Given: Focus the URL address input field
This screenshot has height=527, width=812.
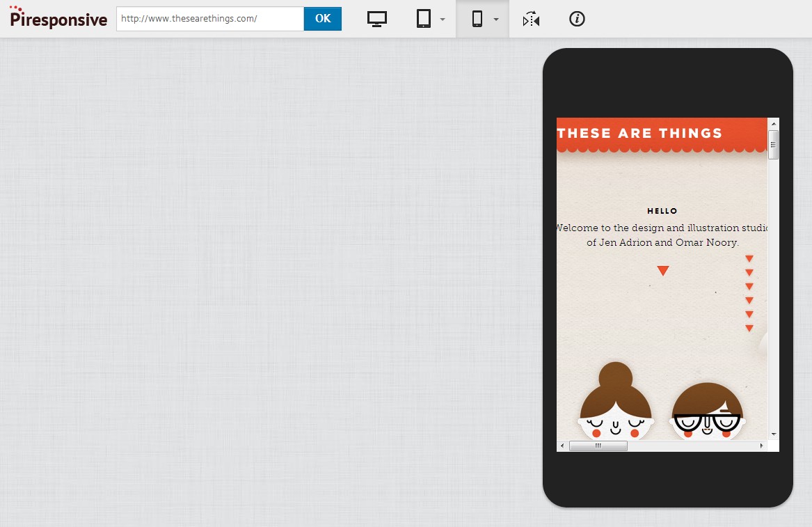Looking at the screenshot, I should pos(209,19).
